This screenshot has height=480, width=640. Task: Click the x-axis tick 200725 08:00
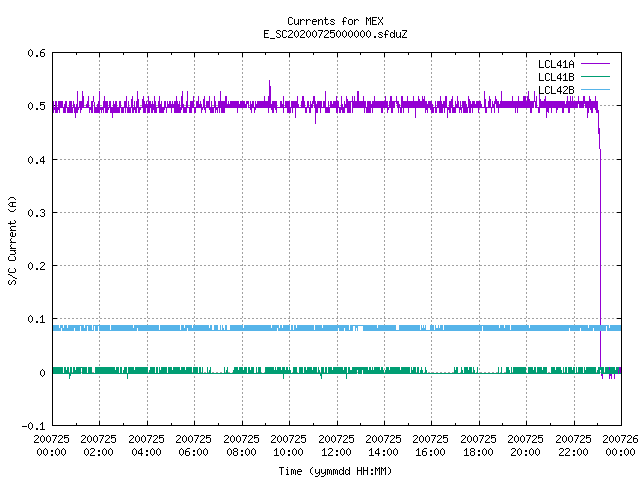click(241, 446)
